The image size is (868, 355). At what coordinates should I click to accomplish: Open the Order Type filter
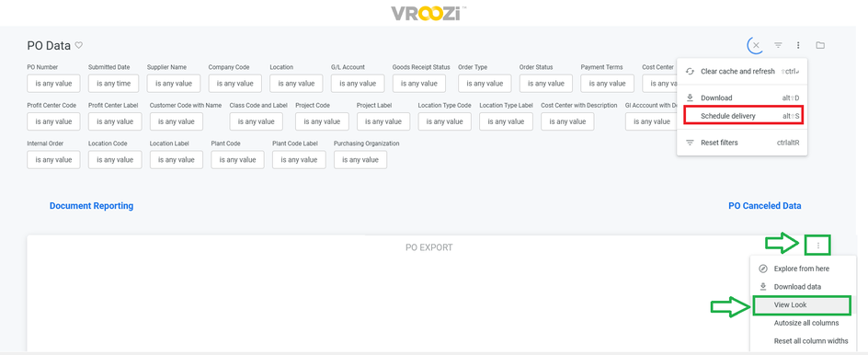485,84
